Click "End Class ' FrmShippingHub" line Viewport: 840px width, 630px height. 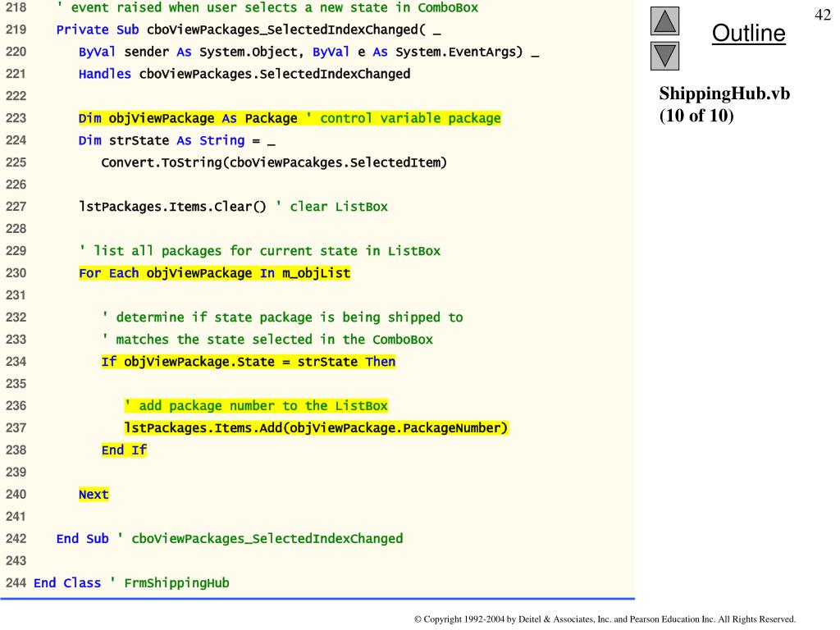(x=131, y=583)
